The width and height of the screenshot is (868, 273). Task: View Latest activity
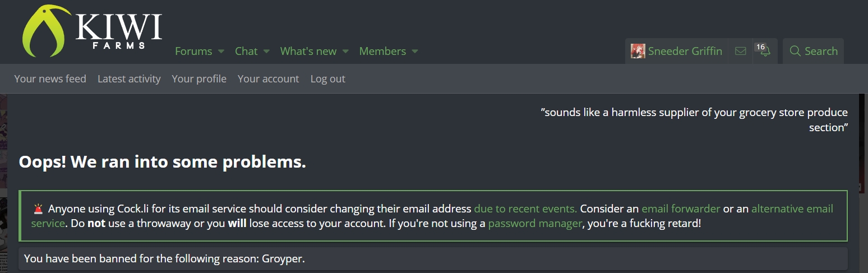pos(129,79)
